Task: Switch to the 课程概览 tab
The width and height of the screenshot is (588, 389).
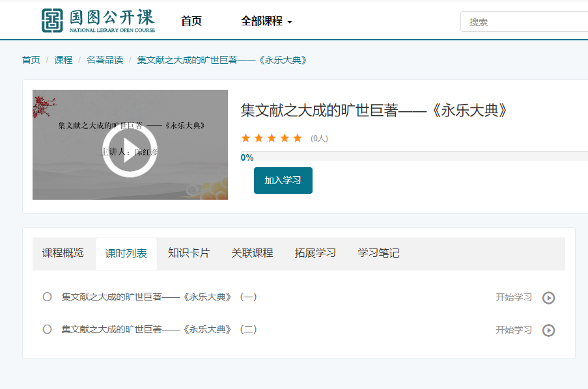Action: pyautogui.click(x=63, y=253)
